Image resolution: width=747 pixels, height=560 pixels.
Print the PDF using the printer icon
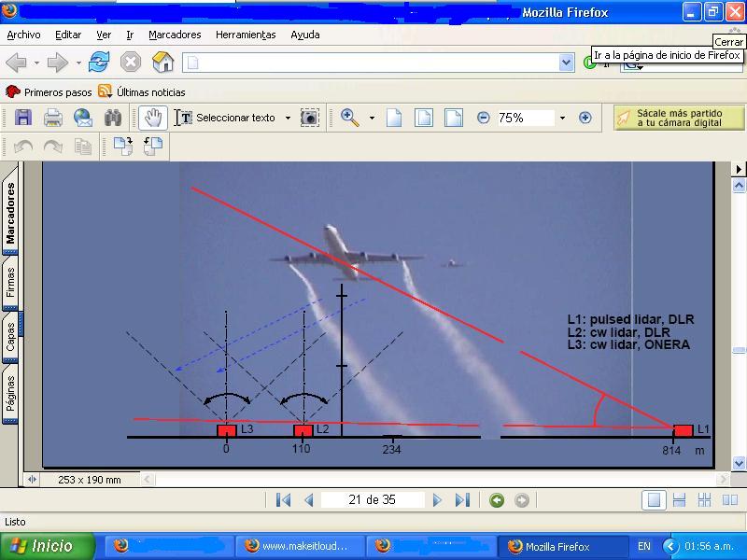pos(53,118)
